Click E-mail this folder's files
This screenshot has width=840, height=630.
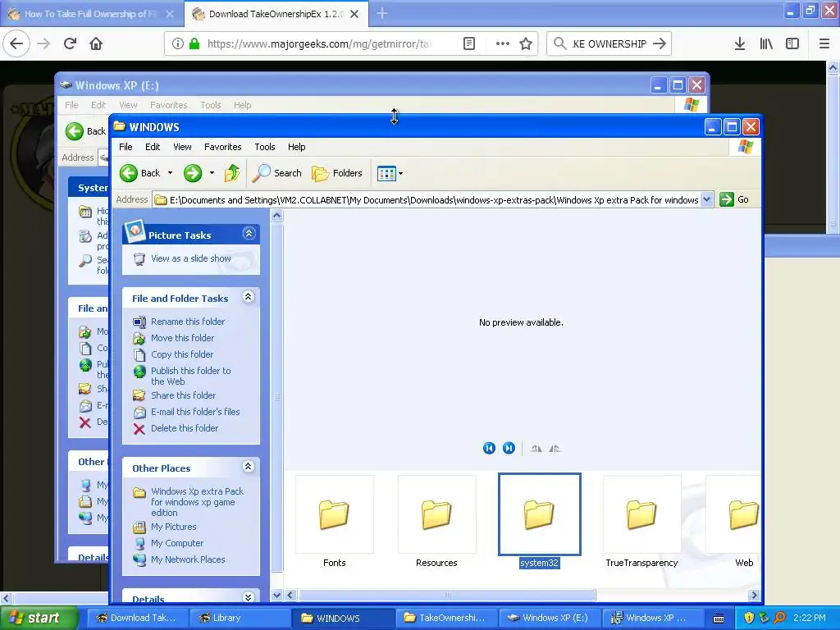(195, 412)
